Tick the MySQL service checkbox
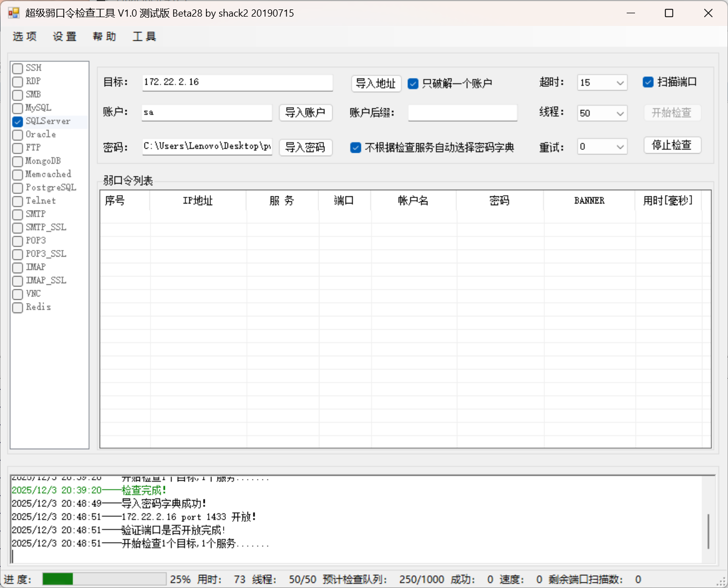Viewport: 728px width, 588px height. [x=18, y=108]
